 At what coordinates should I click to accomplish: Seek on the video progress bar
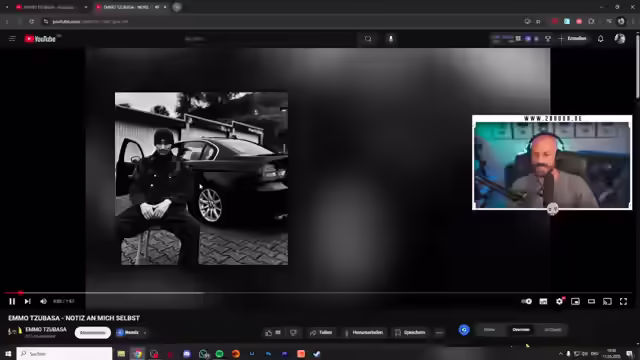pyautogui.click(x=318, y=293)
